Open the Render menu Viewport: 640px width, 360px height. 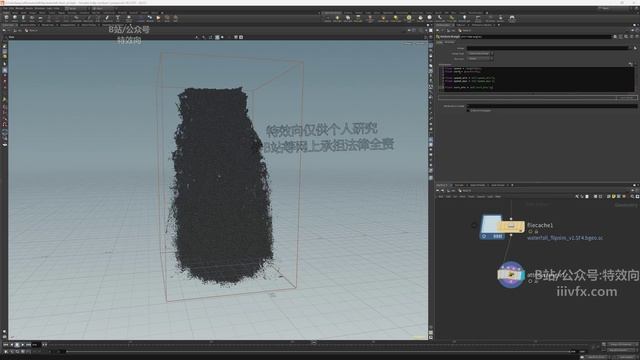coord(20,8)
